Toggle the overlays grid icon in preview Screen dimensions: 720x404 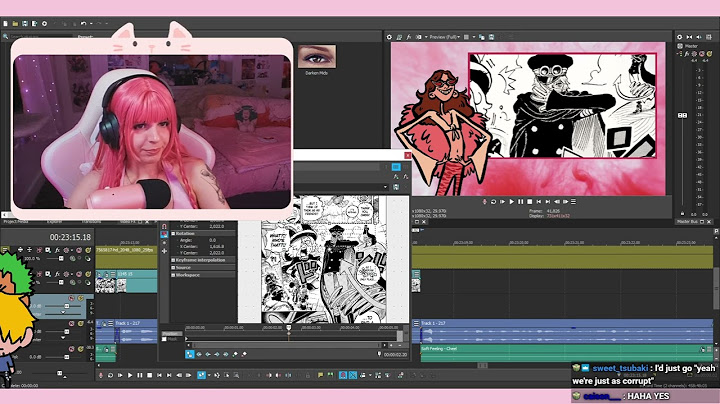coord(467,37)
